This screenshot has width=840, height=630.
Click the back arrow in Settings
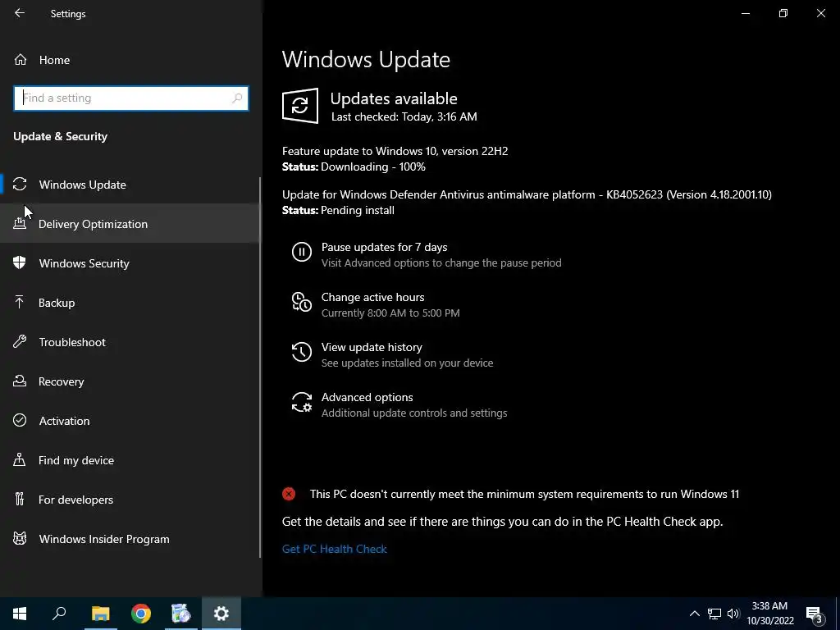[20, 13]
